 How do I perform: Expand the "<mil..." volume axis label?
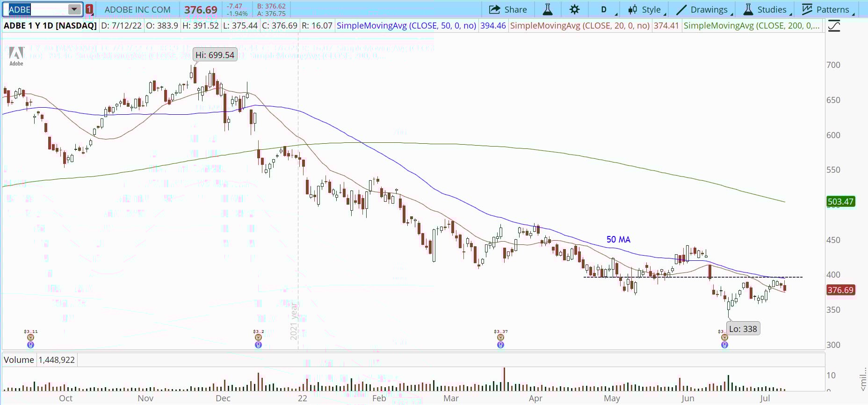click(863, 379)
